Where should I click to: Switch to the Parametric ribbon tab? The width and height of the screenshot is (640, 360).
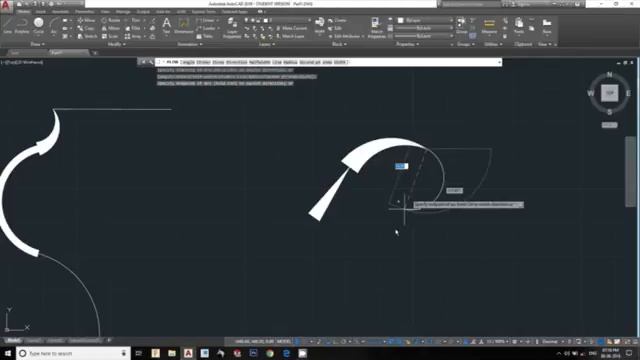(x=84, y=11)
